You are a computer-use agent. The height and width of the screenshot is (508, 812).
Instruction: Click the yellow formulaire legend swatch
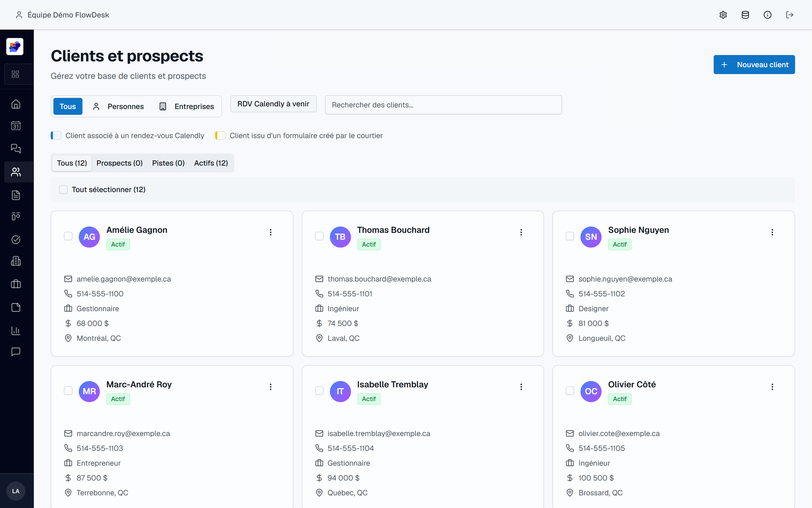(x=220, y=135)
